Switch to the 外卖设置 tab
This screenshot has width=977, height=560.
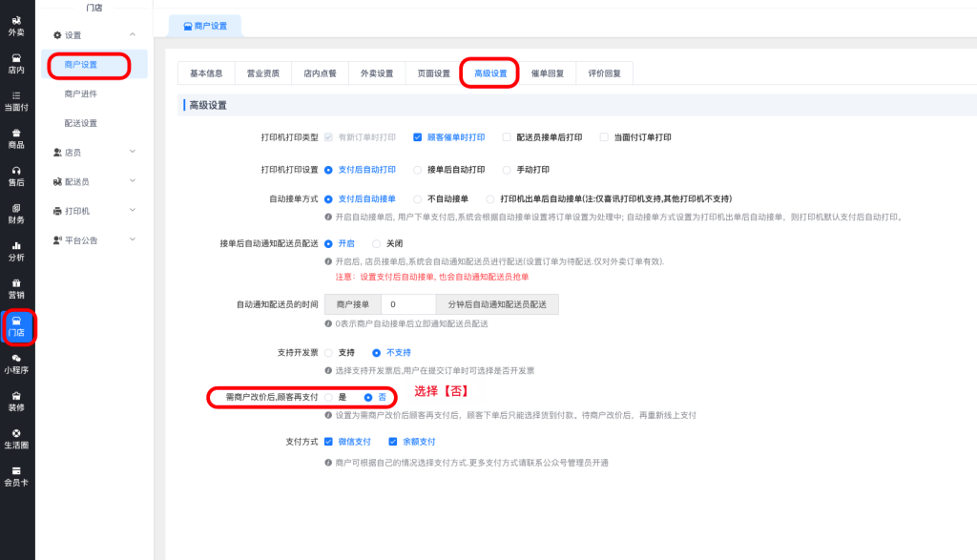pos(376,73)
